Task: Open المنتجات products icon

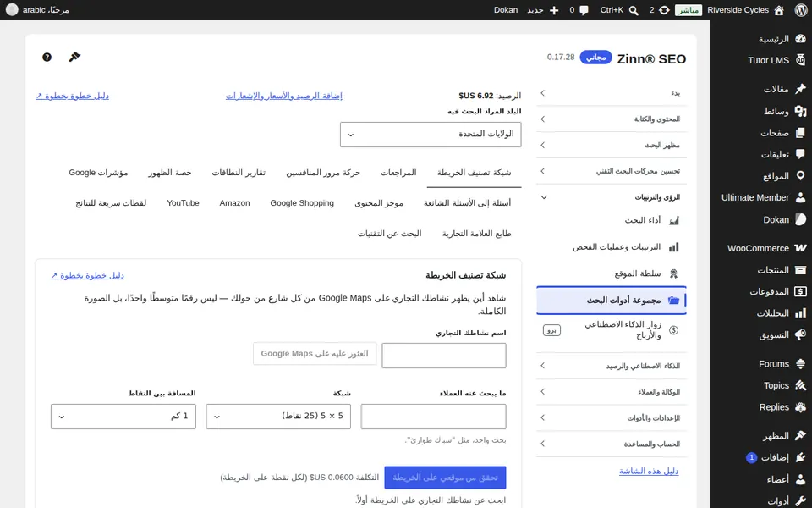Action: [801, 269]
